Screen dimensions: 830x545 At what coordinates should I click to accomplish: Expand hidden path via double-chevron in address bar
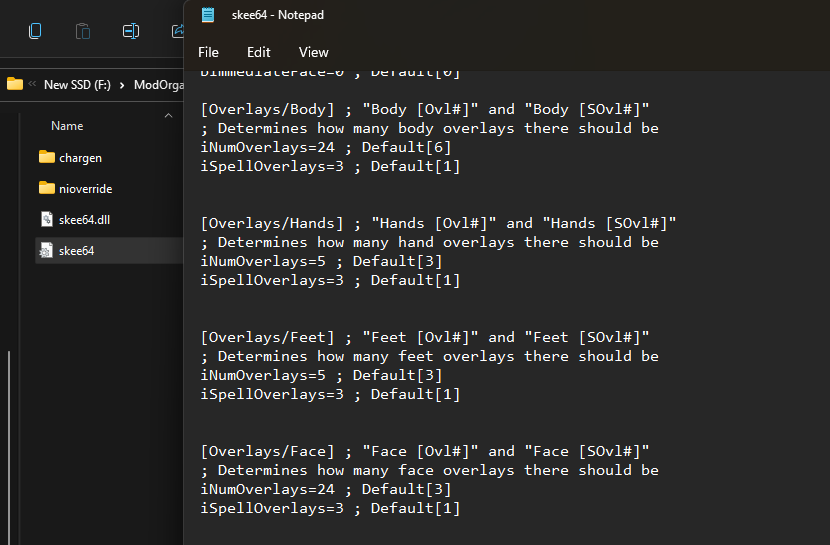click(x=32, y=84)
